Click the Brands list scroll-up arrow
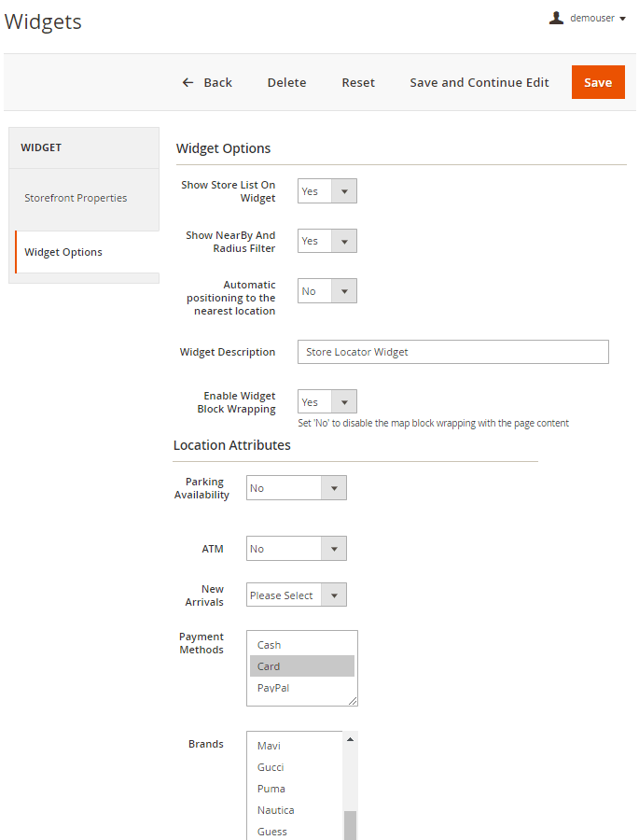This screenshot has width=639, height=840. [350, 739]
